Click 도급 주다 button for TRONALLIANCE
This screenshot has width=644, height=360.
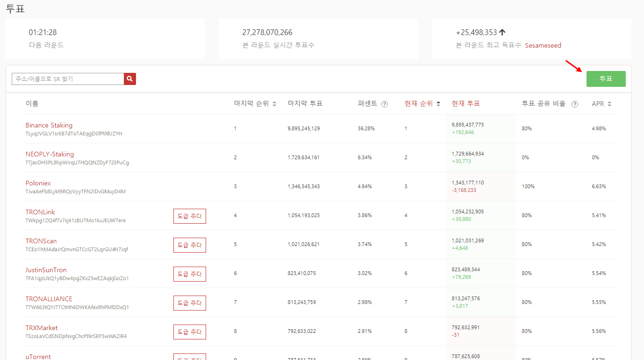coord(190,303)
